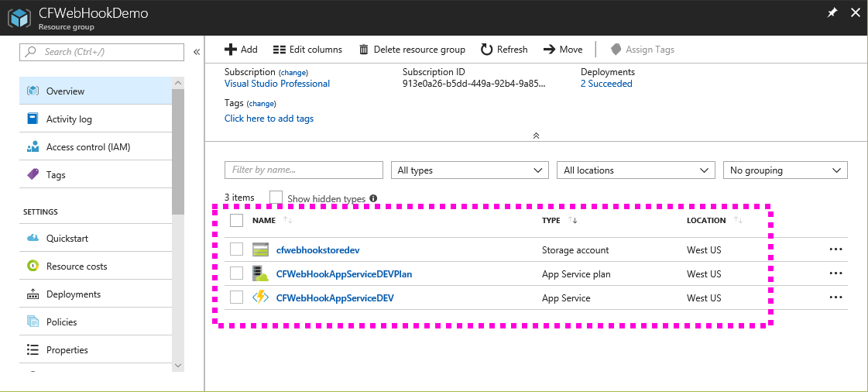Click the plus icon next to Add
The width and height of the screenshot is (868, 392).
pos(231,50)
